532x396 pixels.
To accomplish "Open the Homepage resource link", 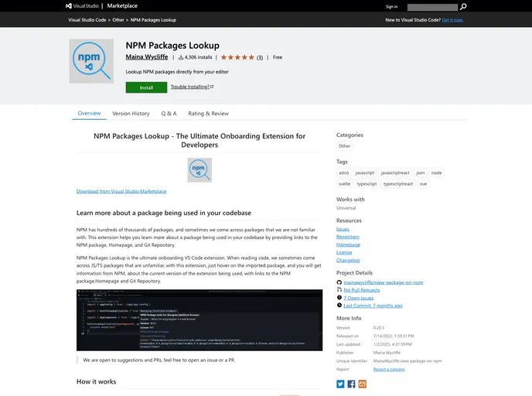I will coord(348,244).
